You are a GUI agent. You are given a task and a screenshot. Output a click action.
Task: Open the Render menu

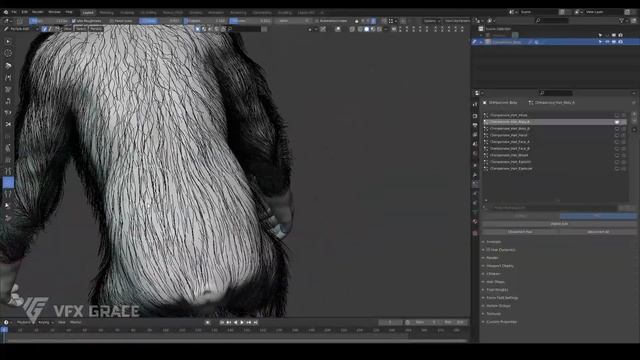pyautogui.click(x=38, y=12)
